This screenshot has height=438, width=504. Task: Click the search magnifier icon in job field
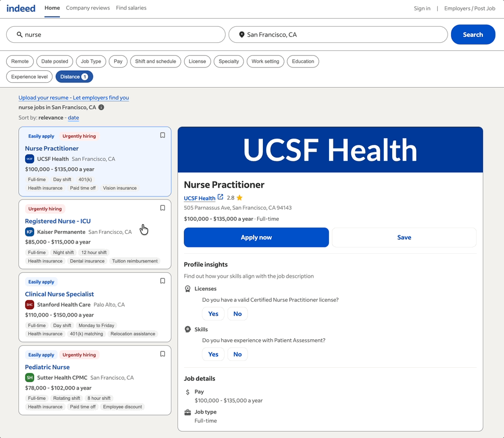19,34
